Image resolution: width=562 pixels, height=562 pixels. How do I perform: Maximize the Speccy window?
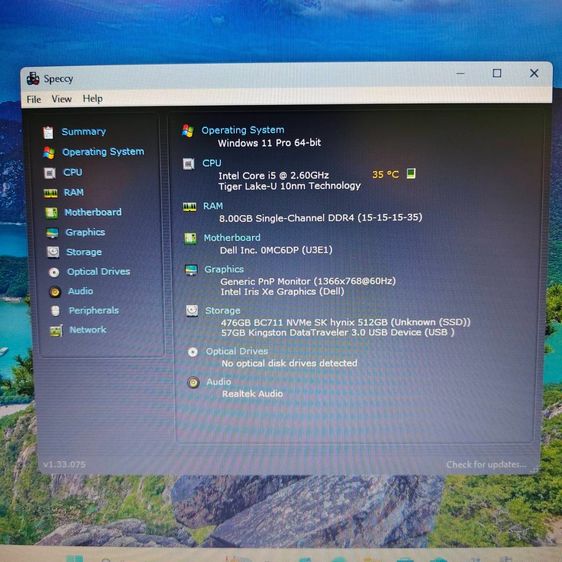pos(497,73)
